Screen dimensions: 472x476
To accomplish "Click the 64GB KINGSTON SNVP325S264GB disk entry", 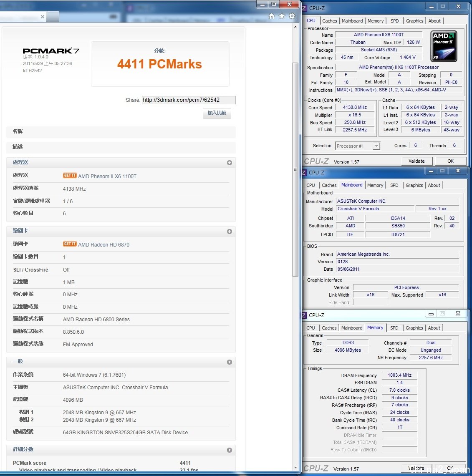I will 125,433.
